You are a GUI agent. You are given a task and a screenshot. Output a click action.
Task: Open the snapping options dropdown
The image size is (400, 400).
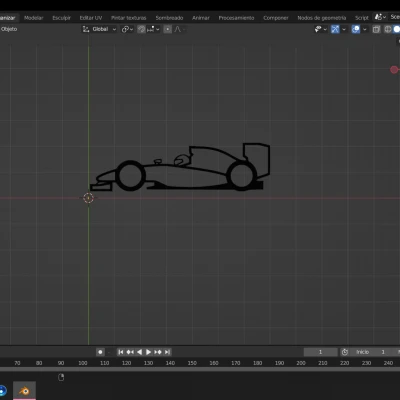(153, 29)
